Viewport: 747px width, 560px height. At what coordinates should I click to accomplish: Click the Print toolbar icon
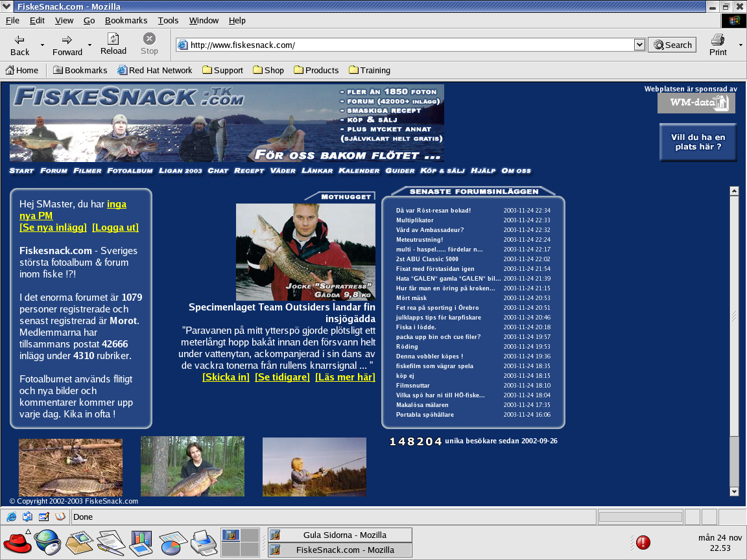[x=717, y=40]
